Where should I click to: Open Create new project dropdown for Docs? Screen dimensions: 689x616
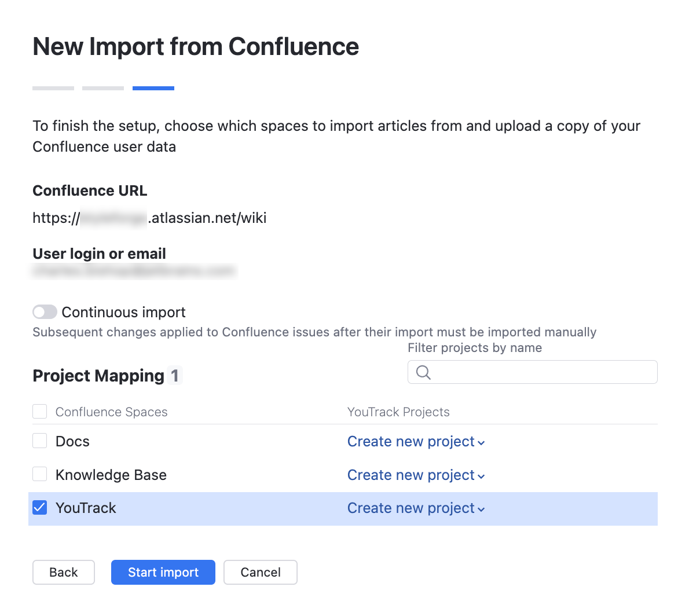(416, 441)
